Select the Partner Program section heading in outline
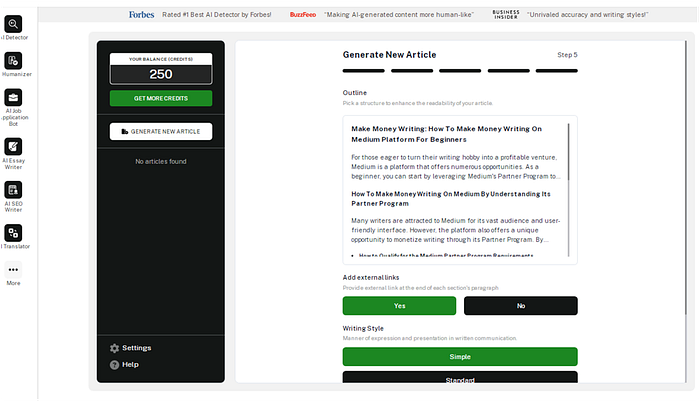The height and width of the screenshot is (402, 700). (x=450, y=198)
